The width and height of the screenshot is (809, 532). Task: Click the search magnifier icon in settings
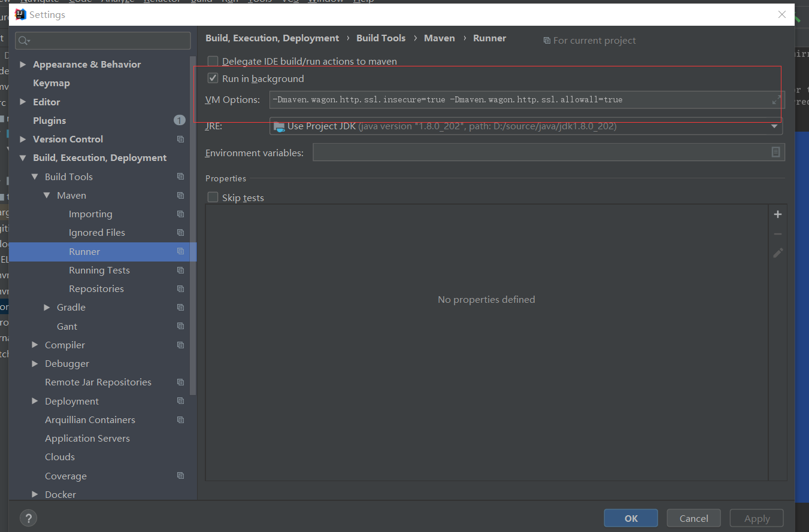point(23,41)
